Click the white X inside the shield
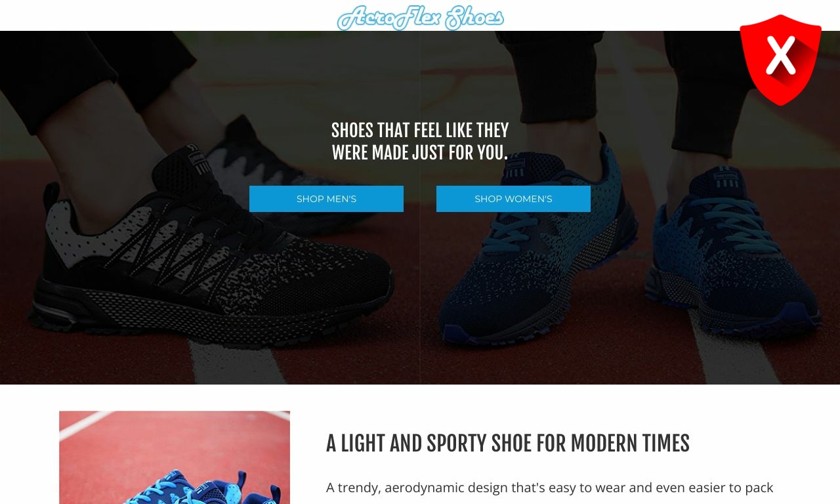Image resolution: width=840 pixels, height=504 pixels. point(780,55)
